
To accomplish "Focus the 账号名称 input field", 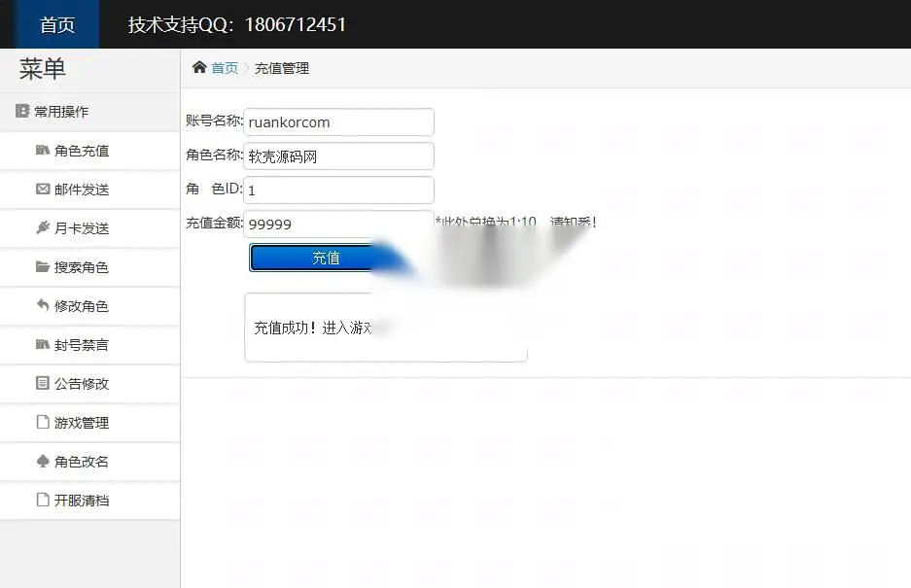I will click(x=338, y=122).
